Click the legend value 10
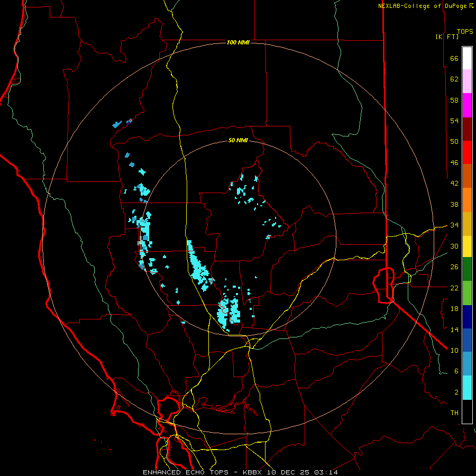The width and height of the screenshot is (476, 476). pos(454,350)
